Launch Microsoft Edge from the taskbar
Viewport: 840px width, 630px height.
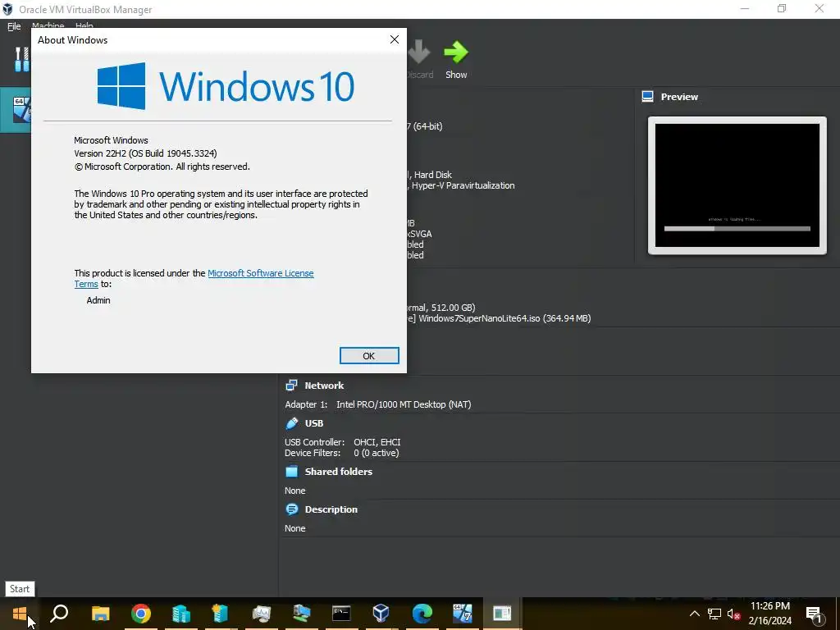(x=422, y=614)
